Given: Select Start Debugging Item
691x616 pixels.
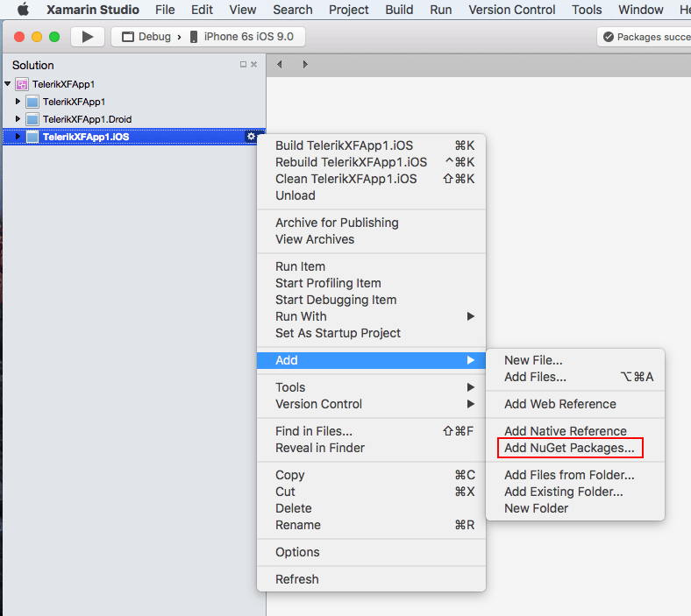Looking at the screenshot, I should [371, 300].
